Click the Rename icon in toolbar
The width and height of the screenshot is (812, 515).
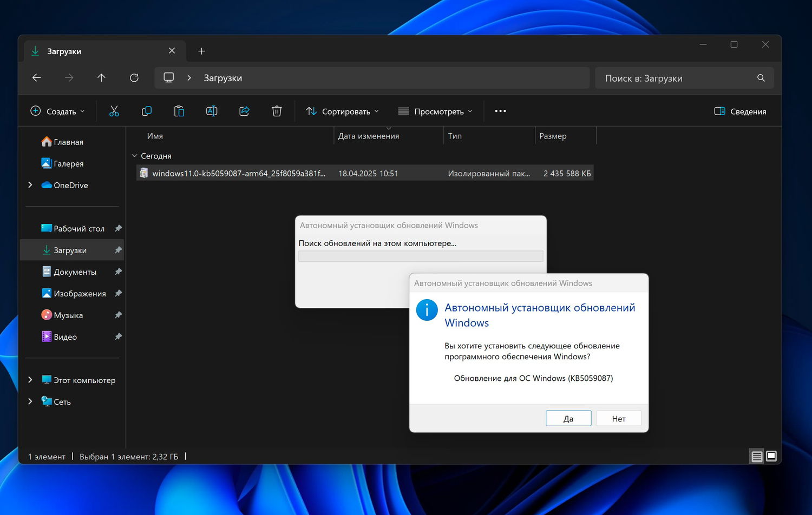(x=212, y=111)
